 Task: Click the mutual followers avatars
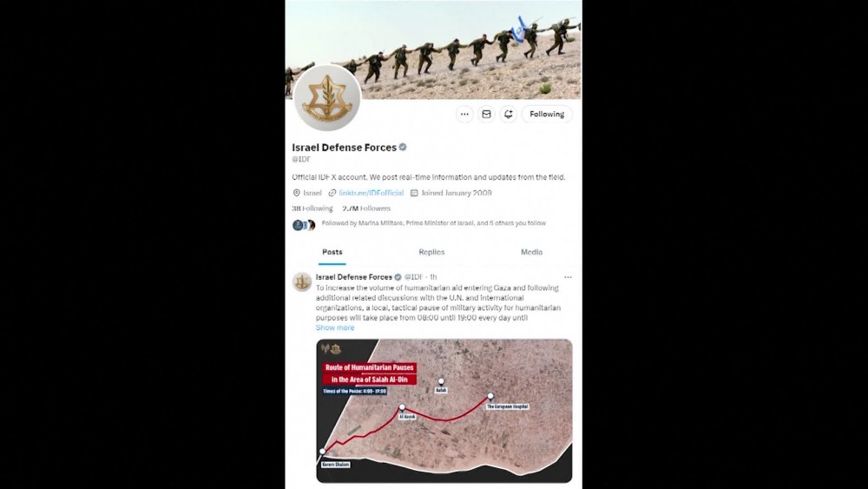tap(304, 225)
